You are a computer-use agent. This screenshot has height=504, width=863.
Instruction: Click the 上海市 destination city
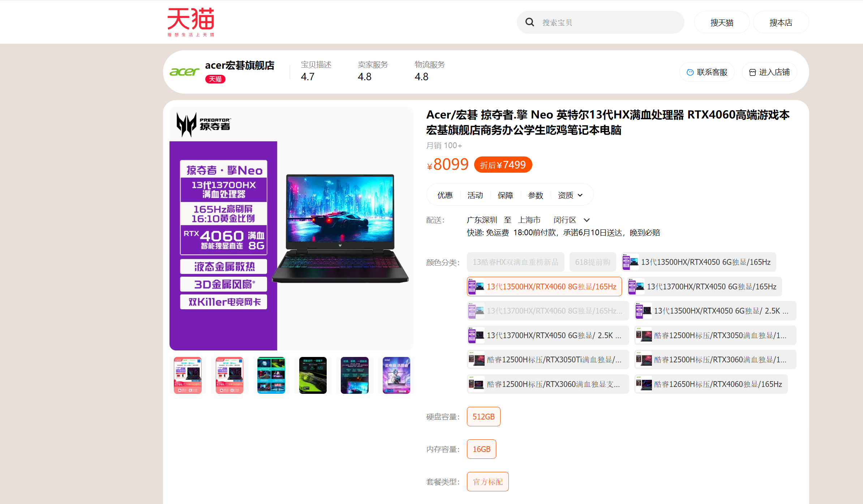[529, 220]
